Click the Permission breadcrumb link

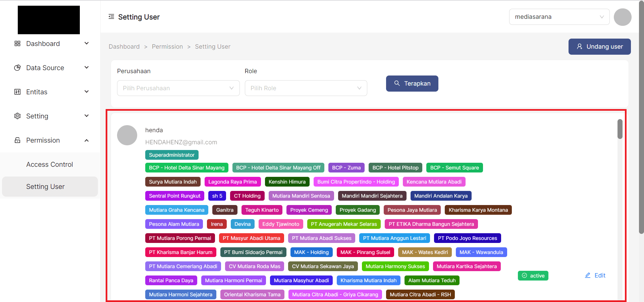pos(167,47)
